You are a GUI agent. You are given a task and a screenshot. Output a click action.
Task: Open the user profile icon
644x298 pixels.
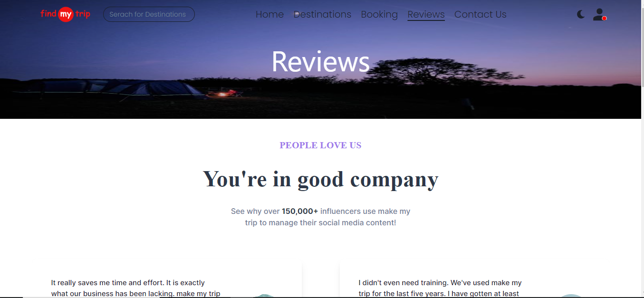(x=599, y=14)
